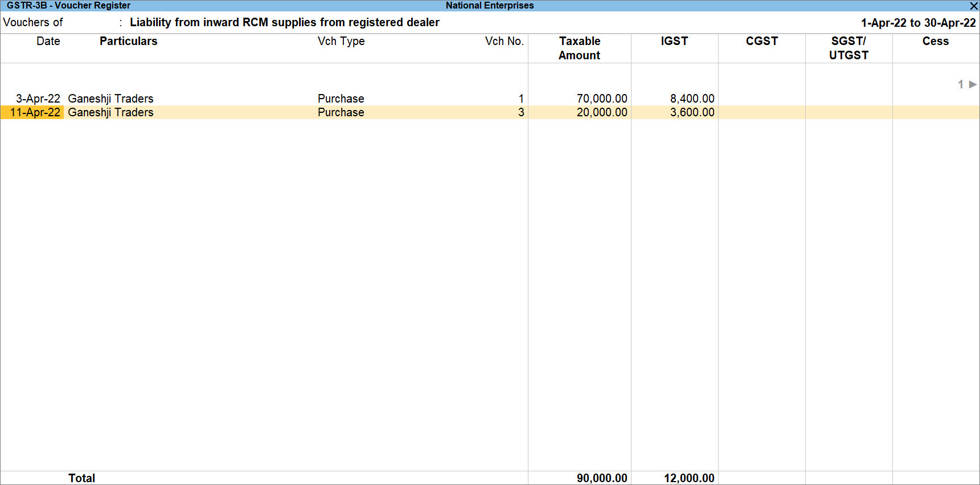Click the voucher number 3 cell
Viewport: 980px width, 485px height.
521,112
